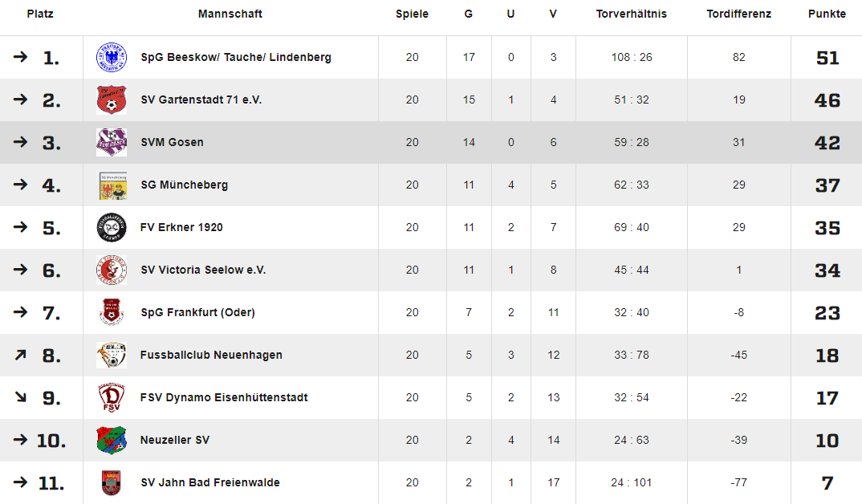
Task: Open the SV Gartenstadt 71 red crest
Action: click(112, 100)
